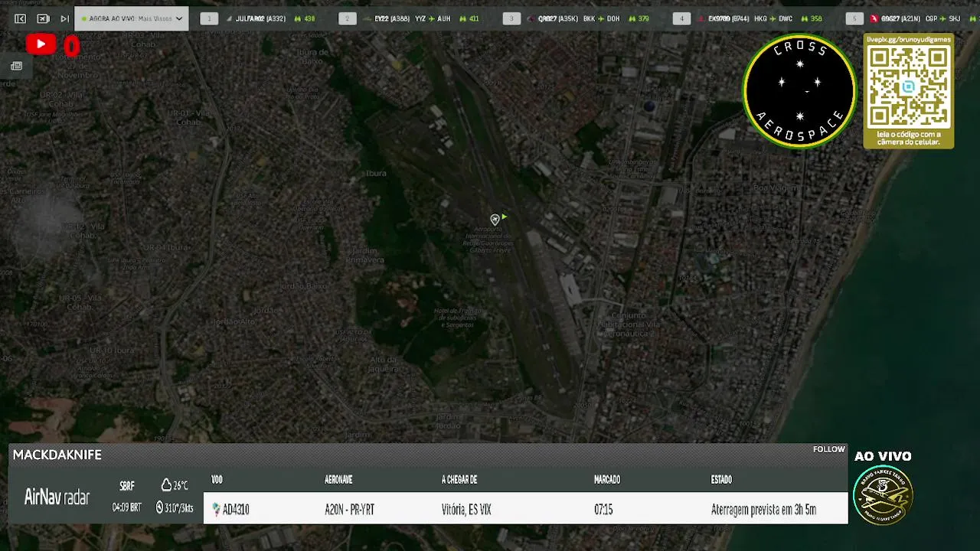Select the JULFAR02 (A332) tracked flight
The image size is (980, 551).
(x=260, y=18)
